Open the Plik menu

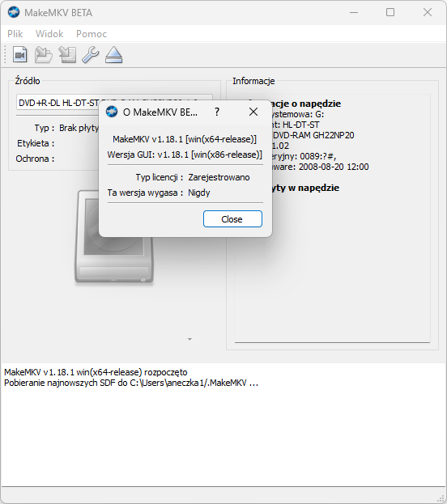coord(15,34)
